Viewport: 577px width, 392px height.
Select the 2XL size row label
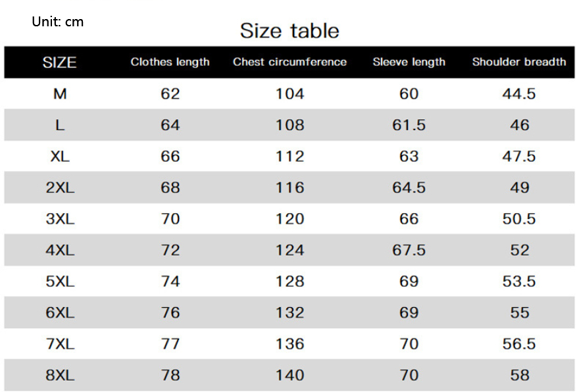tap(60, 187)
